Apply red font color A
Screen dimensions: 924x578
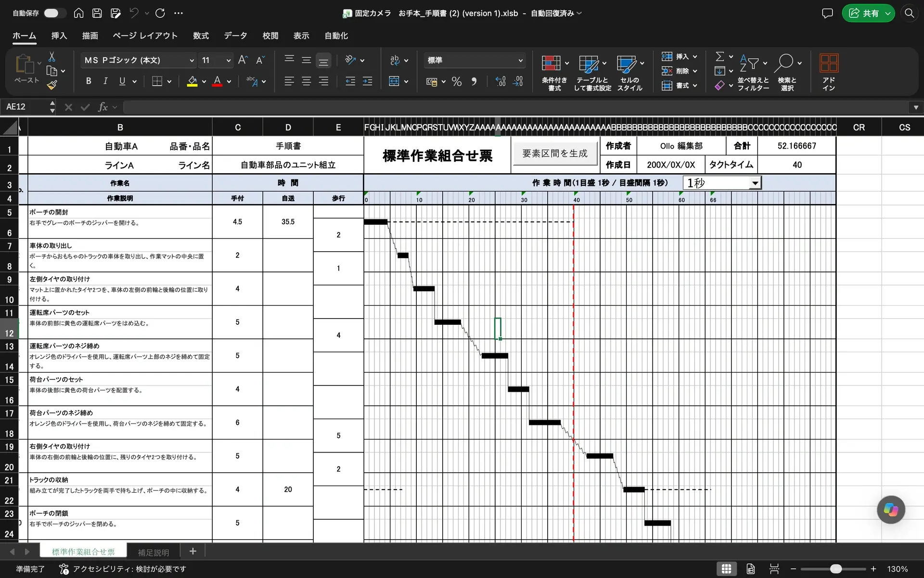[x=217, y=81]
